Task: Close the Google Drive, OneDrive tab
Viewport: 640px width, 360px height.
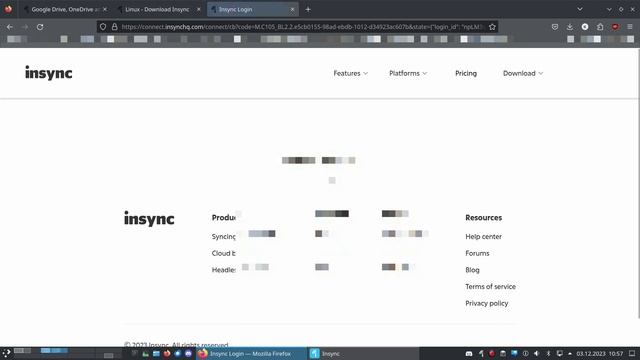Action: [105, 9]
